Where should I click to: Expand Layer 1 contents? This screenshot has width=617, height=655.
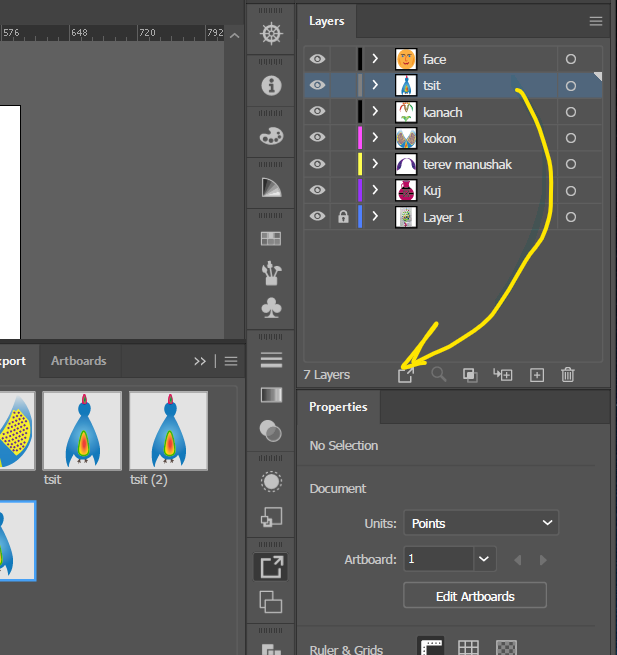pos(375,216)
